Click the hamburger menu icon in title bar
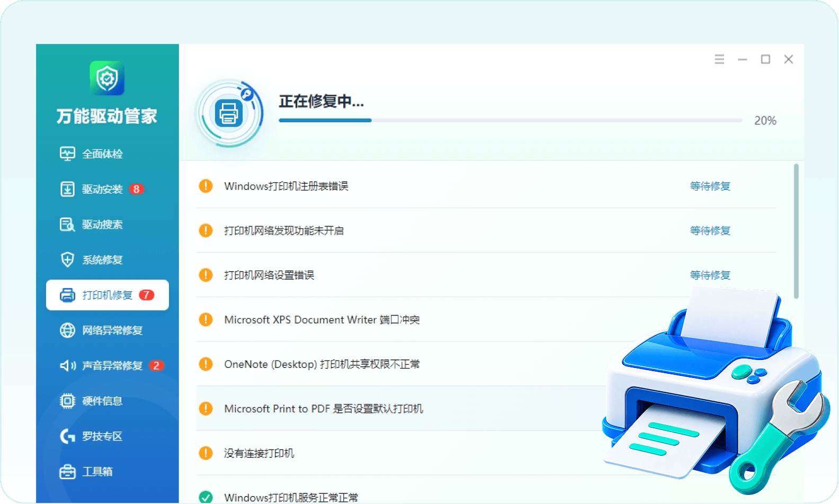This screenshot has height=504, width=839. coord(719,59)
